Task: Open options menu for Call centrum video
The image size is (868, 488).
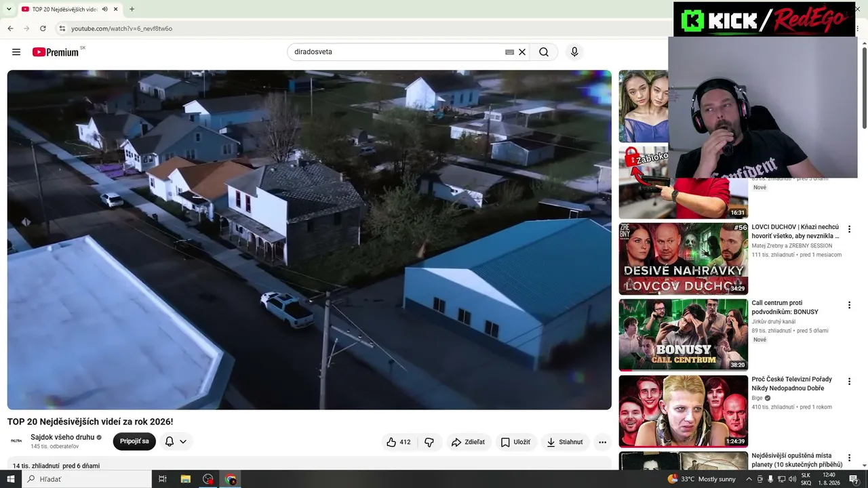Action: point(849,306)
